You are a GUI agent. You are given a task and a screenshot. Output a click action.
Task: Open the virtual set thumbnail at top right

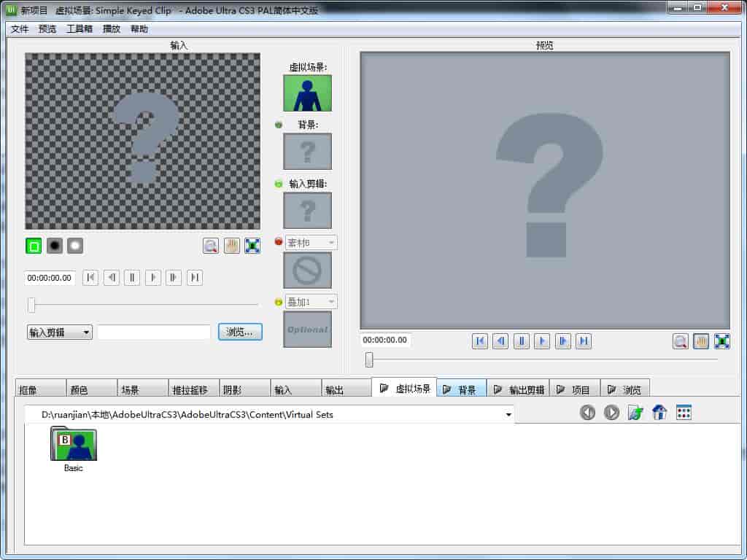(306, 93)
